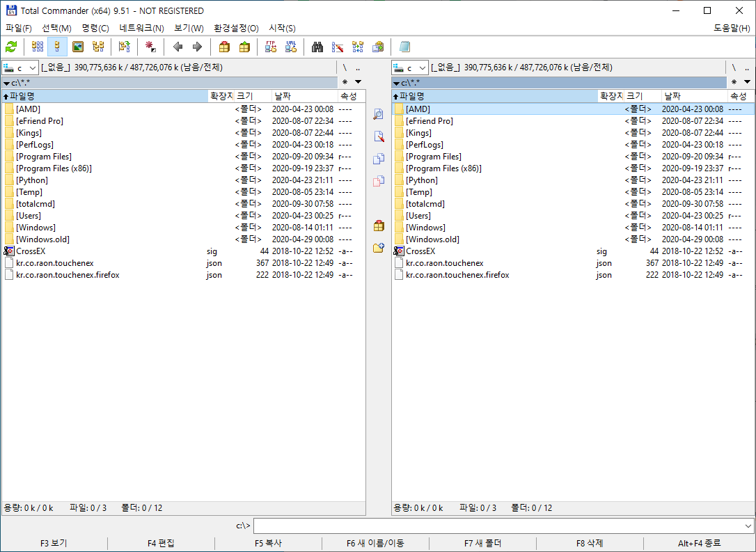The height and width of the screenshot is (552, 756).
Task: Open the 도움말(H) help menu
Action: tap(732, 29)
